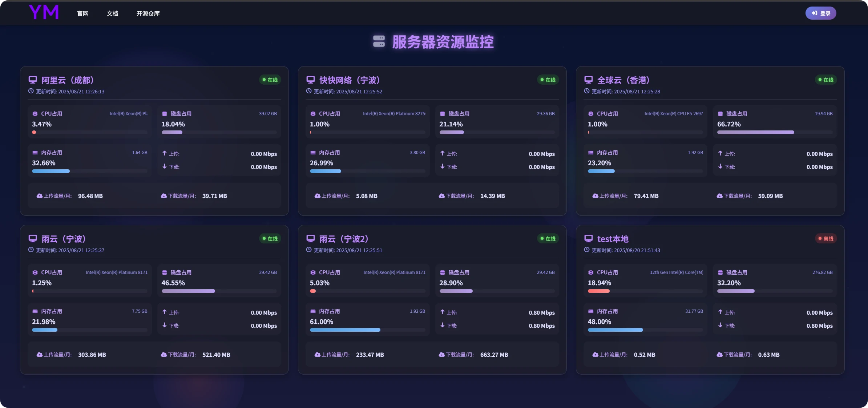
Task: Click the 66.72% disk progress bar in 全球云（香港）
Action: (x=775, y=132)
